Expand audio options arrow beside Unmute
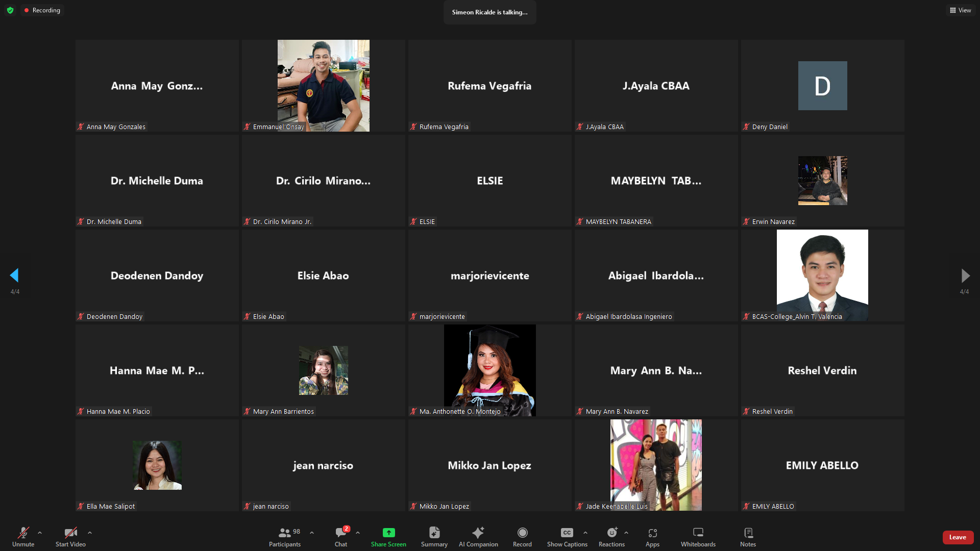This screenshot has width=980, height=551. point(40,533)
